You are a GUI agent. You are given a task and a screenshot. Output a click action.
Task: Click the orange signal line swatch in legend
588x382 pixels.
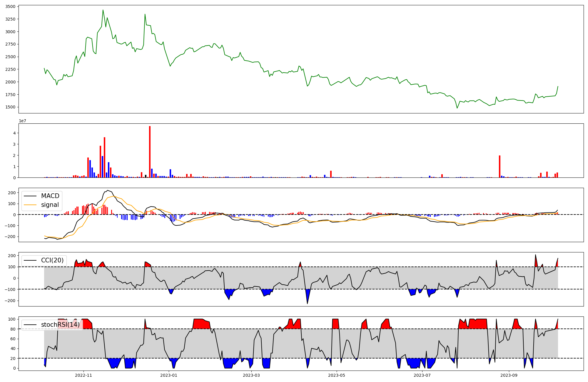tap(30, 205)
